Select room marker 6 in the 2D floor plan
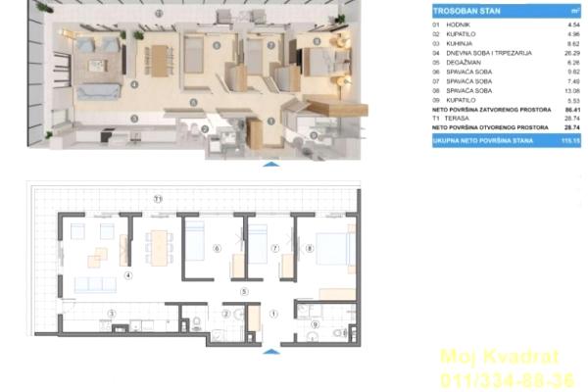Image resolution: width=588 pixels, height=392 pixels. coord(216,249)
